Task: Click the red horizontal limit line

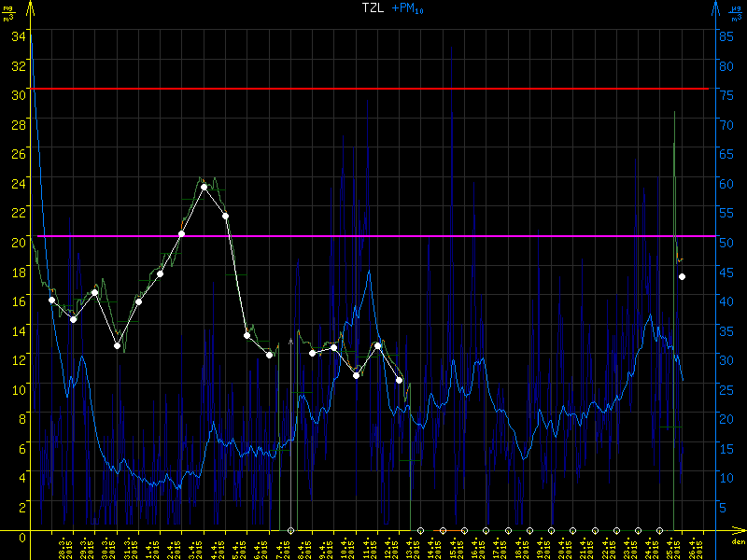Action: pos(373,89)
